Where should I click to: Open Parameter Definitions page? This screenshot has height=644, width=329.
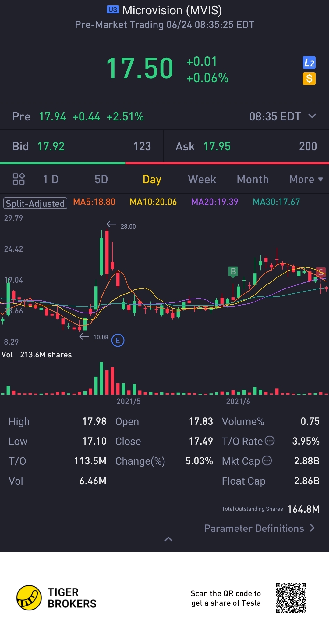point(260,528)
